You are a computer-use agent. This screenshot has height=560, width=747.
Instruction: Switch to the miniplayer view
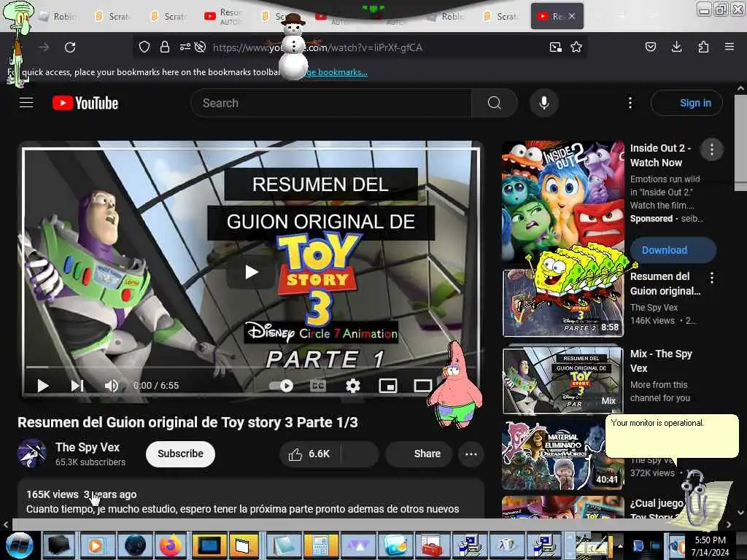pyautogui.click(x=388, y=385)
